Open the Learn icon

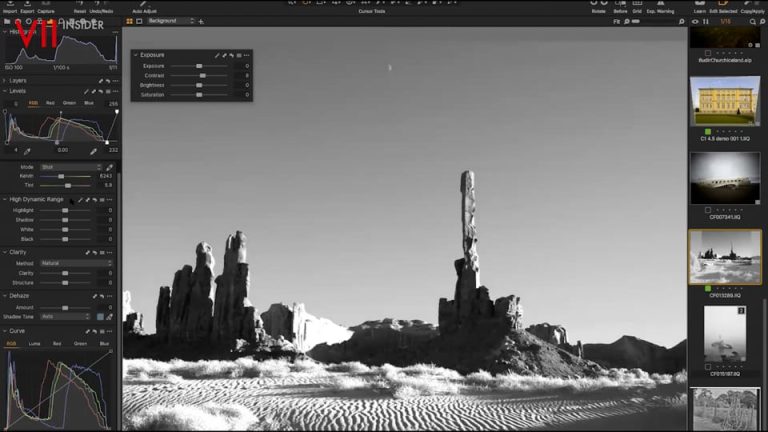coord(699,4)
